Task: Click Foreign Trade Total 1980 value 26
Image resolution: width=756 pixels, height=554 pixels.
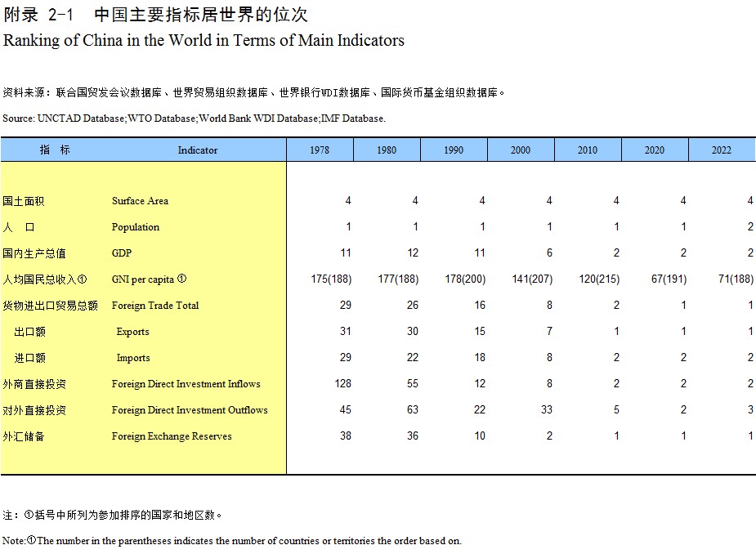Action: click(x=413, y=306)
